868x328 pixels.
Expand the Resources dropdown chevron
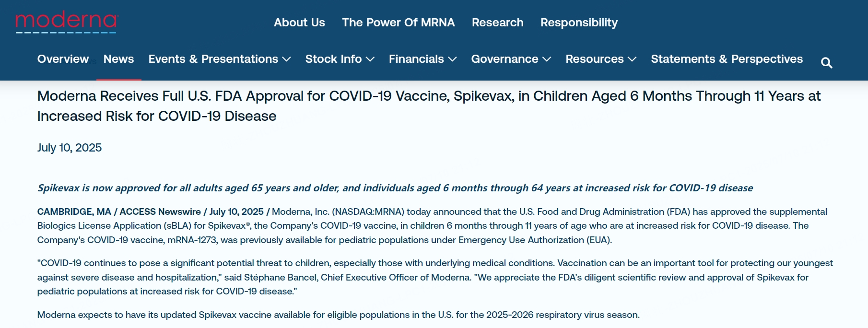632,59
